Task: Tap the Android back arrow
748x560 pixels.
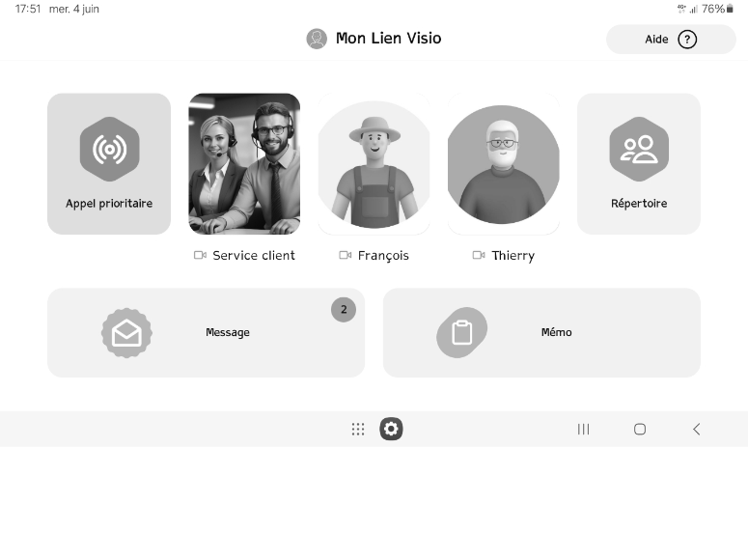Action: click(697, 430)
